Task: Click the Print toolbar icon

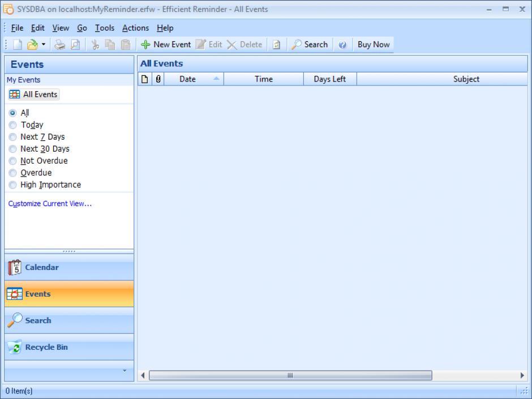Action: point(60,45)
